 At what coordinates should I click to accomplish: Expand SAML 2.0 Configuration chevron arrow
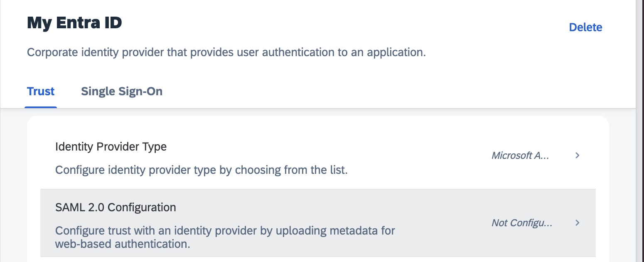coord(577,223)
